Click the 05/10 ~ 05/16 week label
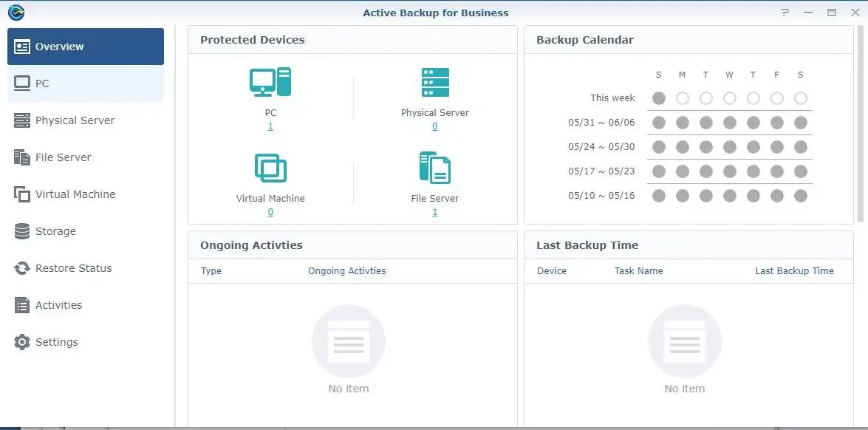This screenshot has height=430, width=868. click(x=602, y=196)
